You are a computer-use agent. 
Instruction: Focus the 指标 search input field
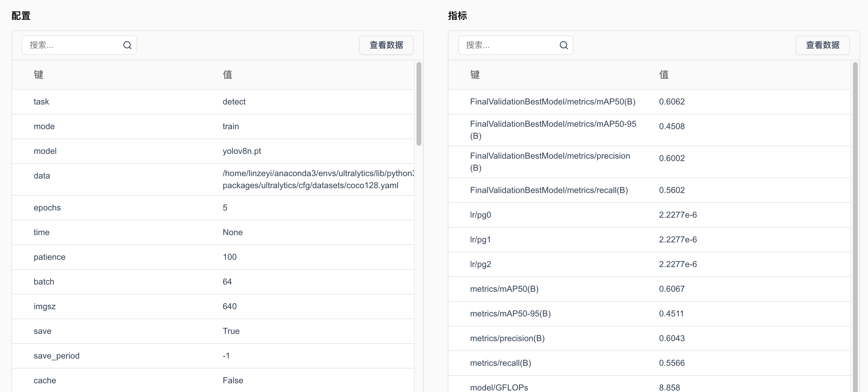point(516,45)
